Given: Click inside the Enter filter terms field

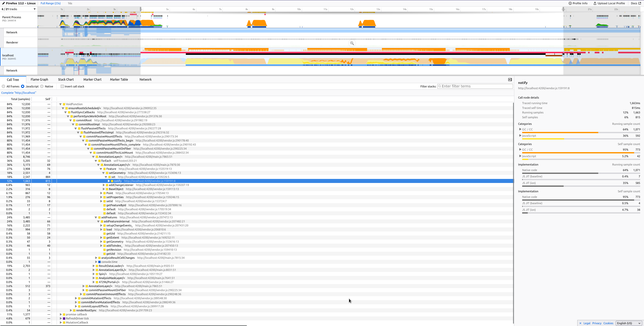Looking at the screenshot, I should (x=475, y=86).
